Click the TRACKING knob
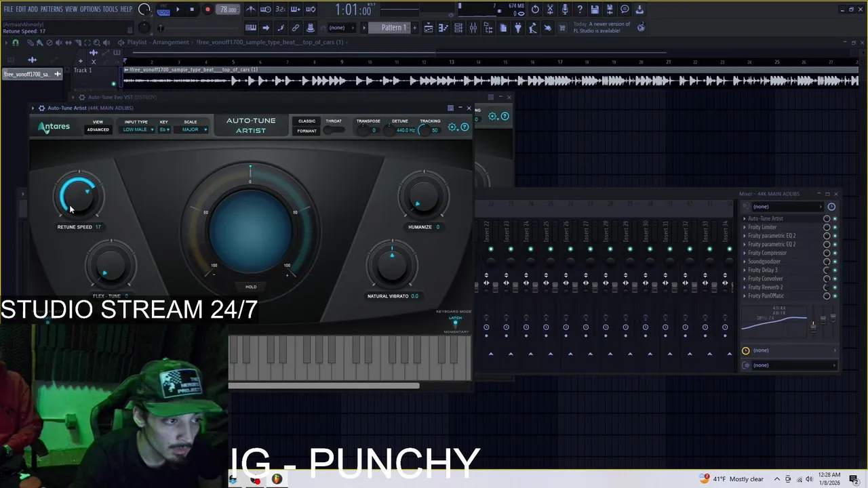This screenshot has height=488, width=868. (423, 130)
